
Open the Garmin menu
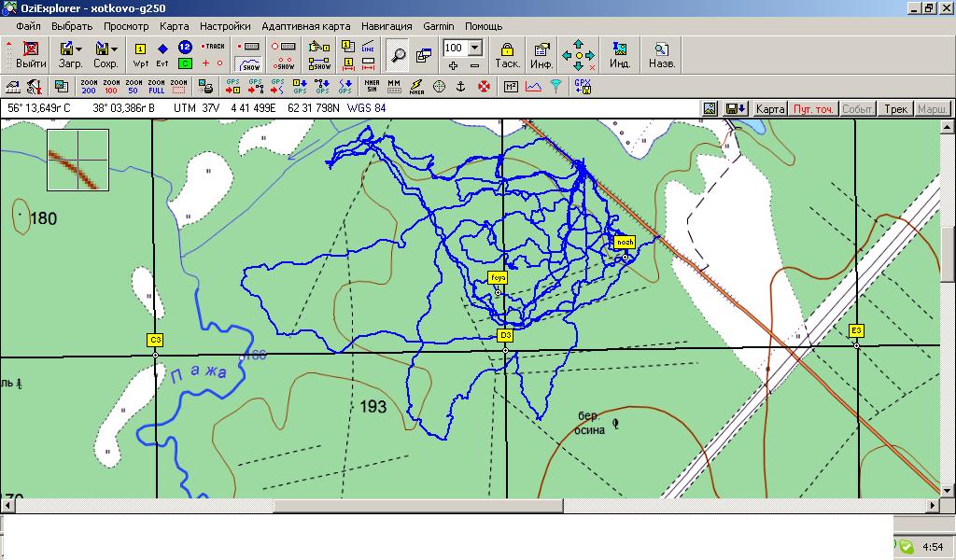tap(439, 26)
